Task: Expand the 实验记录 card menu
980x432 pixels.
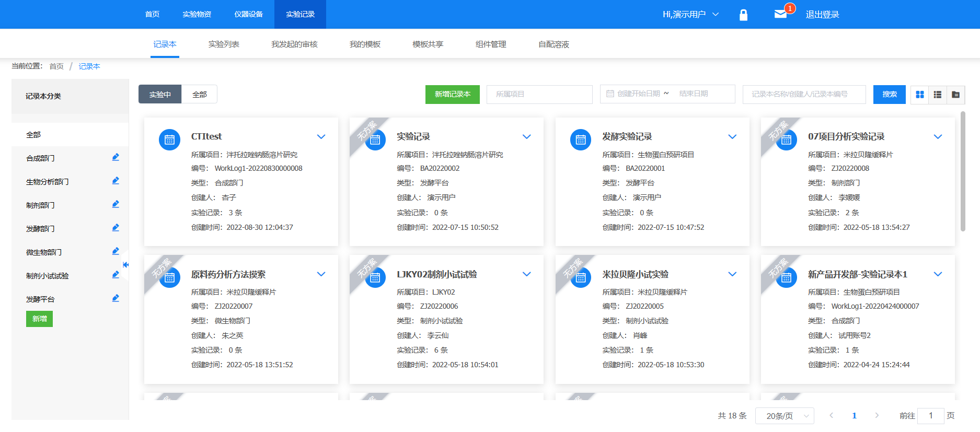Action: pyautogui.click(x=527, y=137)
